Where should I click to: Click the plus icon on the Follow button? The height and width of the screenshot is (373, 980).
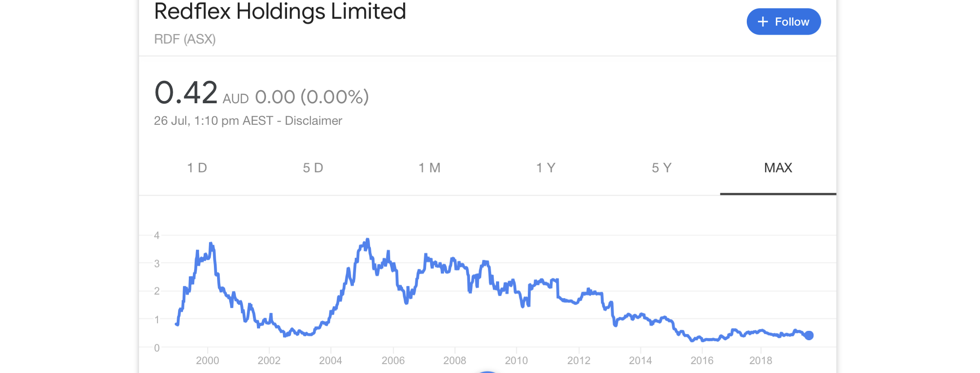point(762,22)
